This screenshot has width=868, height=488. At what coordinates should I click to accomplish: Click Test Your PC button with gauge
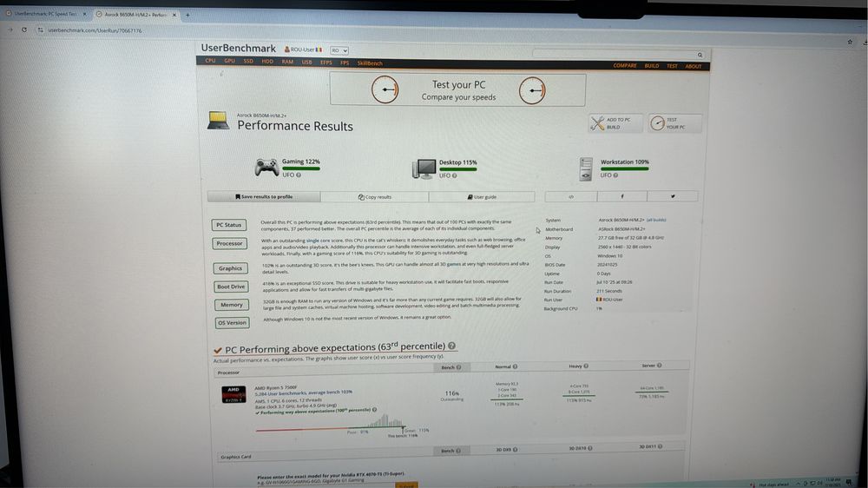(674, 123)
